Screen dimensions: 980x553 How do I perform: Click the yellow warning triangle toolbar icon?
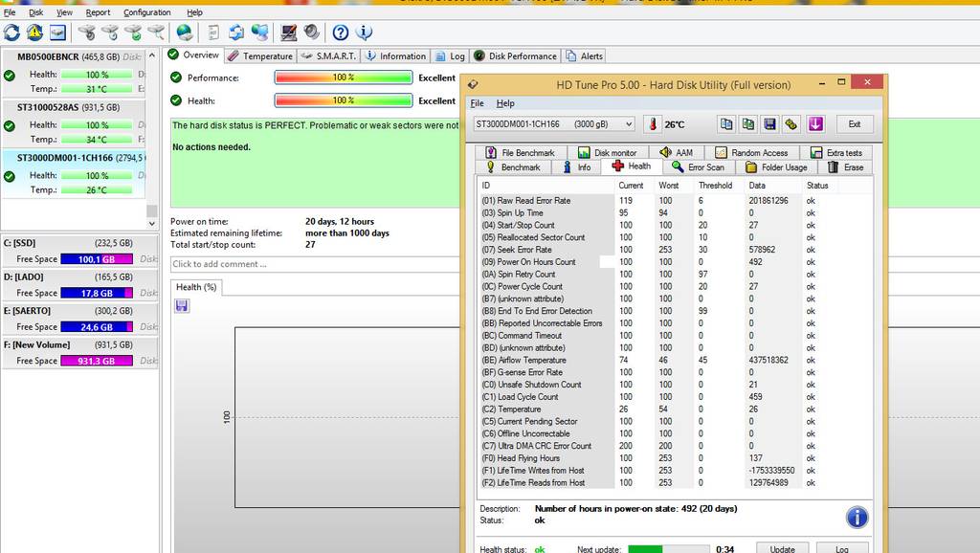coord(34,33)
